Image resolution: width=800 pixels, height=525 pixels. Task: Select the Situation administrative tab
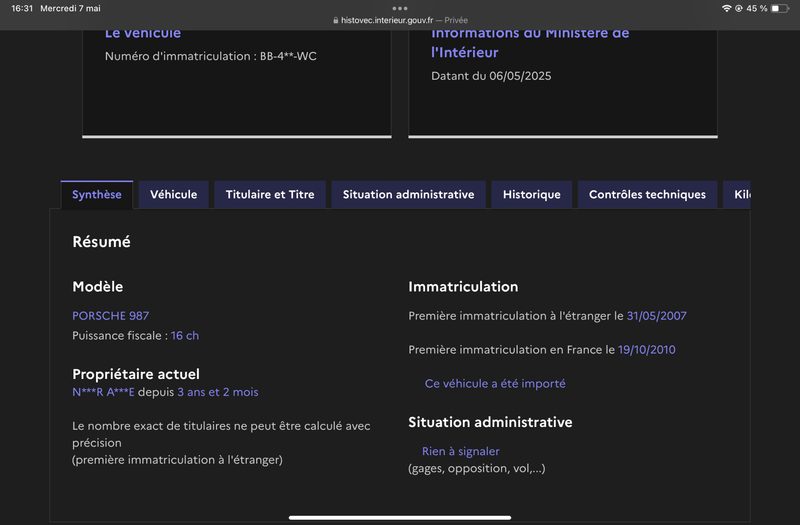pos(408,195)
